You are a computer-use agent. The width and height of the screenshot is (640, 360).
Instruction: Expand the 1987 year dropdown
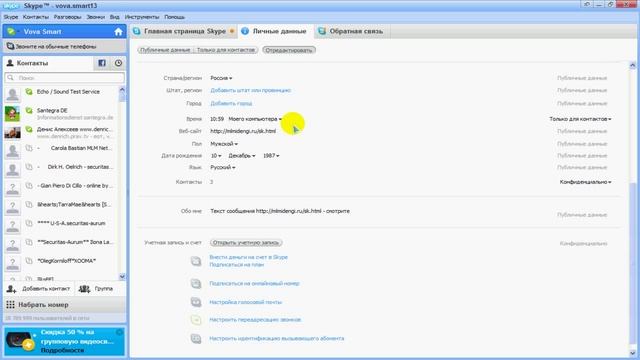pos(271,156)
